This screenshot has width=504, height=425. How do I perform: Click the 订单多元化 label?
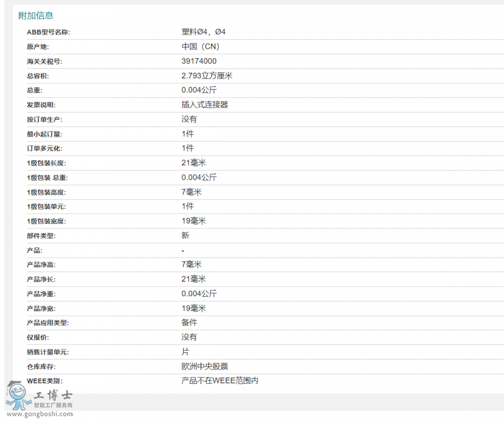click(44, 148)
